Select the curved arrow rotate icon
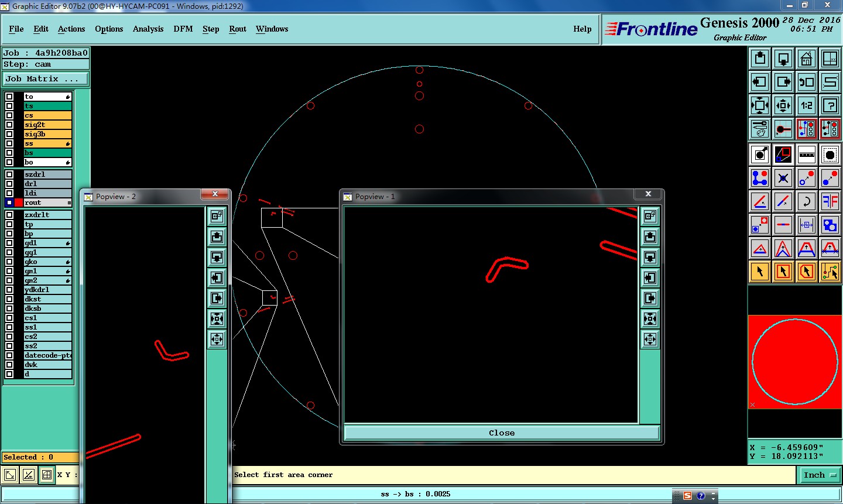This screenshot has height=504, width=843. tap(807, 201)
